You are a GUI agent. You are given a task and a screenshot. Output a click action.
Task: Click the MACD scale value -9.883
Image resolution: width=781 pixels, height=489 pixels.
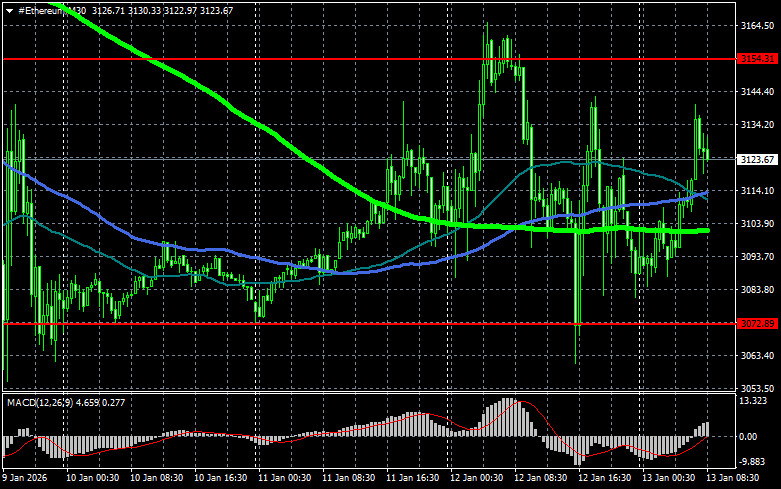[x=753, y=462]
